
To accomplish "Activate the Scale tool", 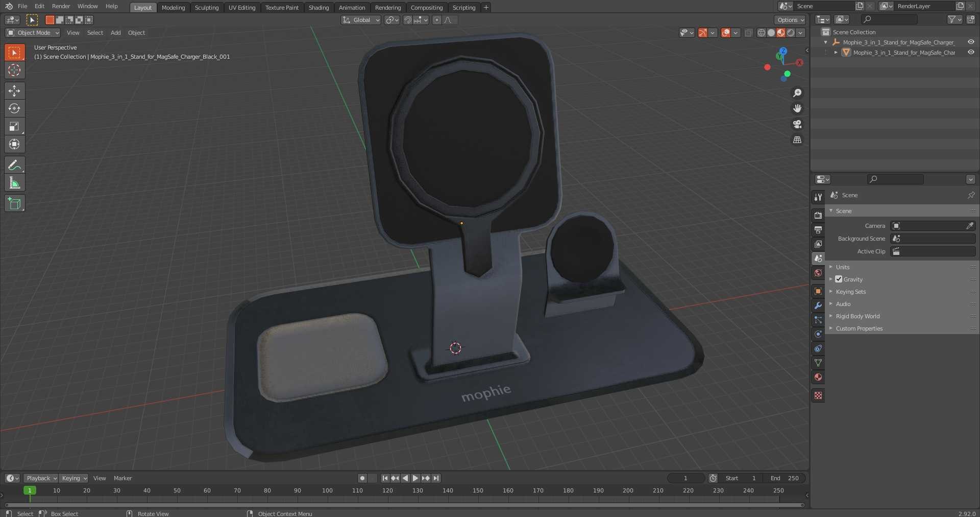I will [x=14, y=127].
